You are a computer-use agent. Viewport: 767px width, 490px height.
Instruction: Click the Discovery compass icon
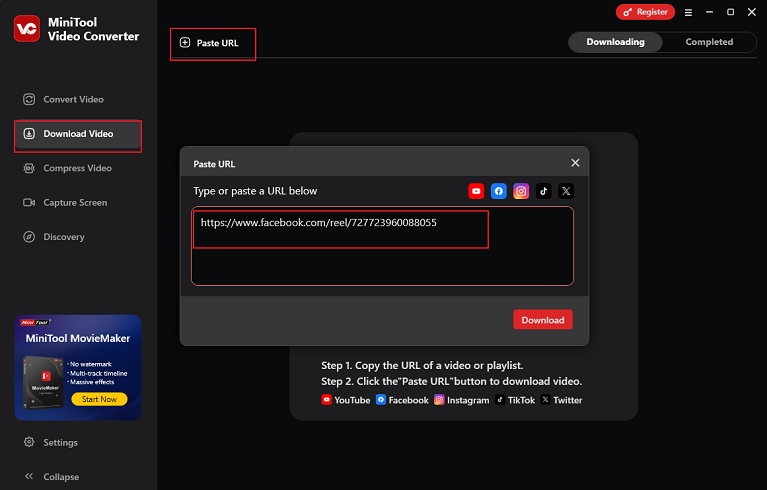pyautogui.click(x=29, y=237)
